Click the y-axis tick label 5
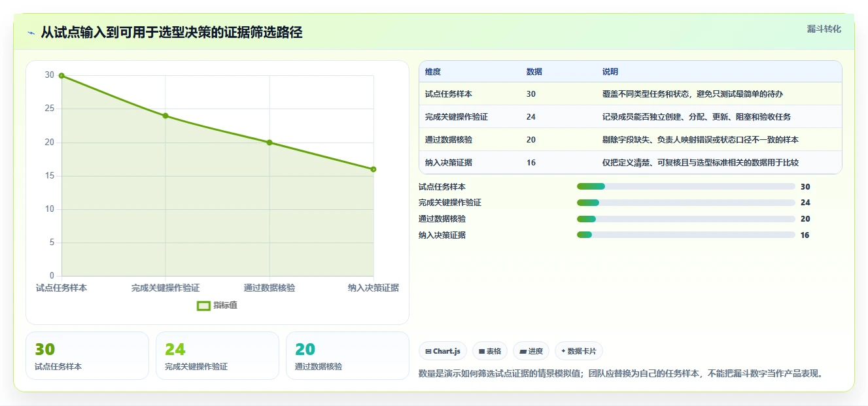868x406 pixels. pyautogui.click(x=52, y=243)
